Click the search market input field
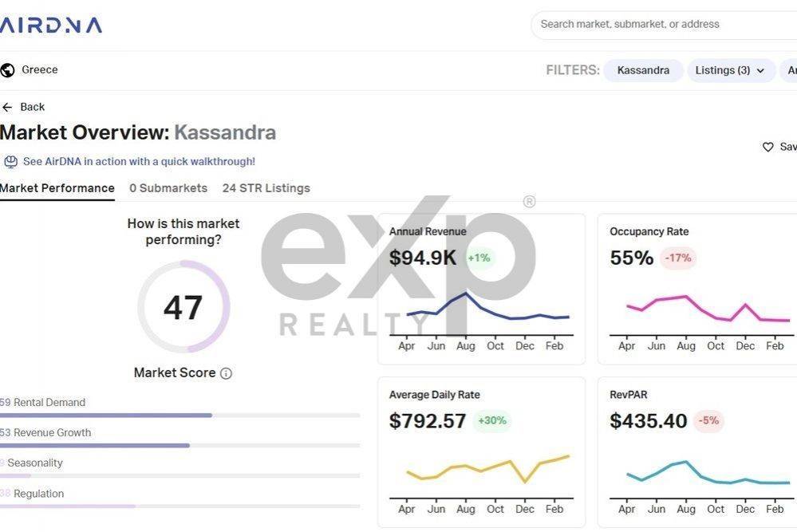 click(x=662, y=25)
